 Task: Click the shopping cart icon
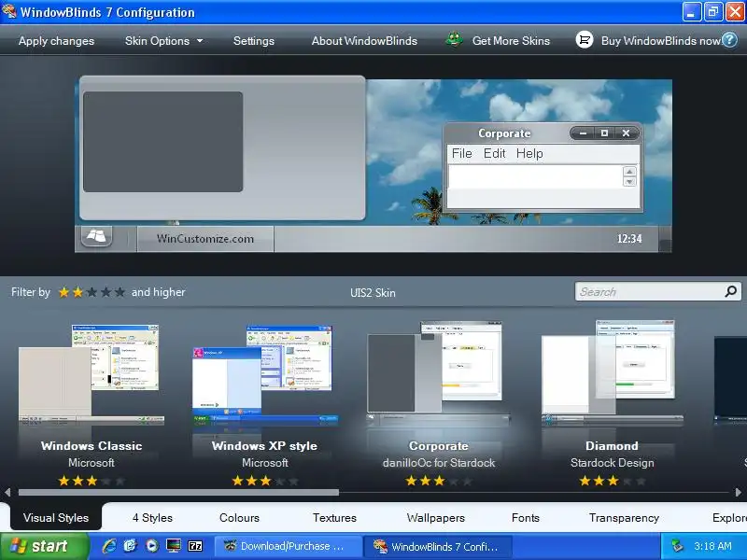(585, 40)
